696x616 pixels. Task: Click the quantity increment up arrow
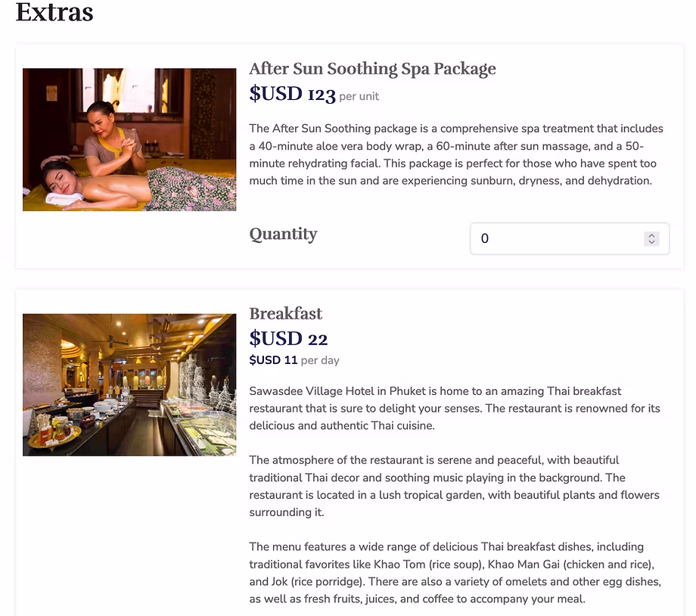pyautogui.click(x=651, y=235)
